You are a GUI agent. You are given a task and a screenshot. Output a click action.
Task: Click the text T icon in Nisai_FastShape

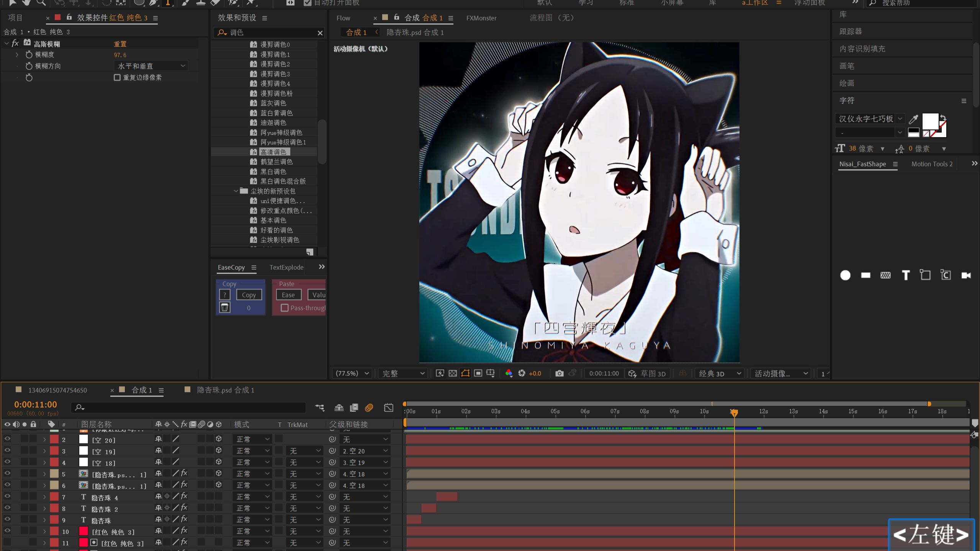[x=906, y=275]
